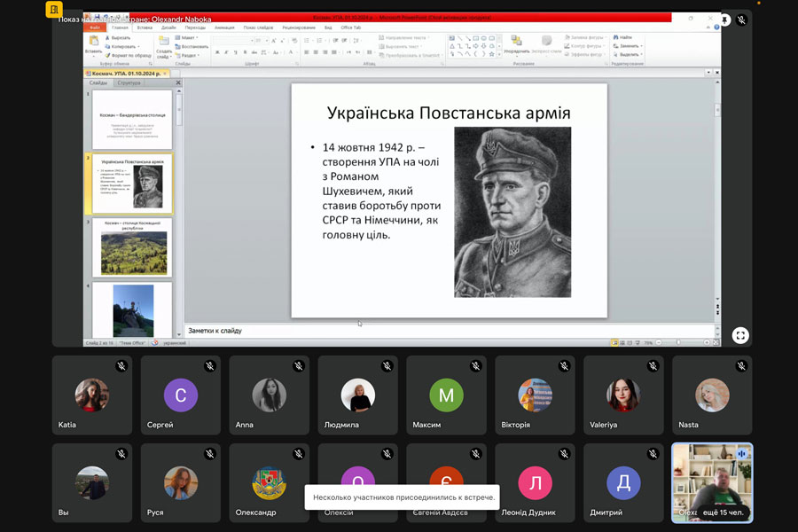Open the Заменить replace dropdown
Viewport: 798px width, 532px height.
[628, 46]
